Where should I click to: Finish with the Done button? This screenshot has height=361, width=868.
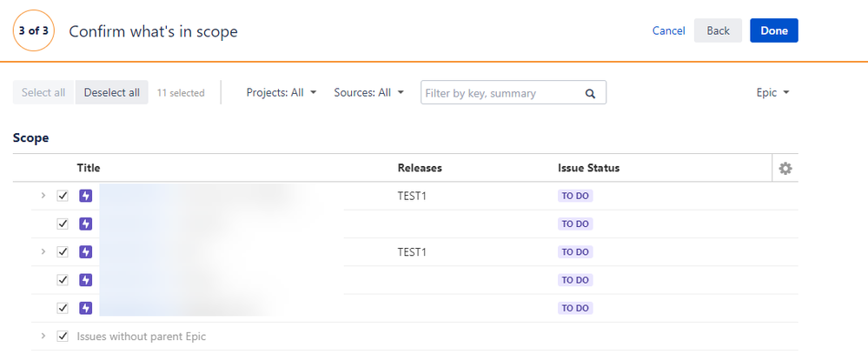[x=774, y=30]
